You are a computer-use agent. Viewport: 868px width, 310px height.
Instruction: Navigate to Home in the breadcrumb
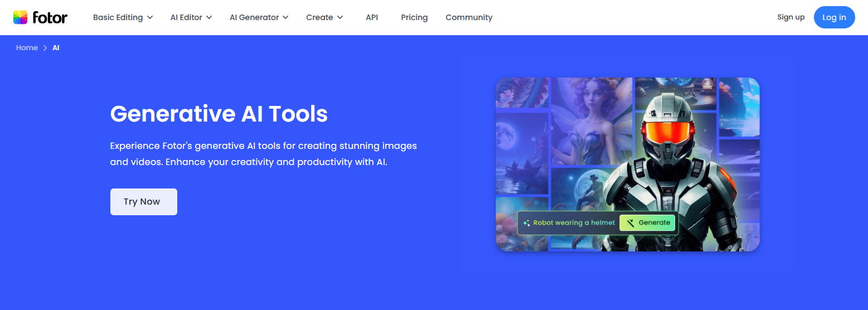tap(27, 48)
